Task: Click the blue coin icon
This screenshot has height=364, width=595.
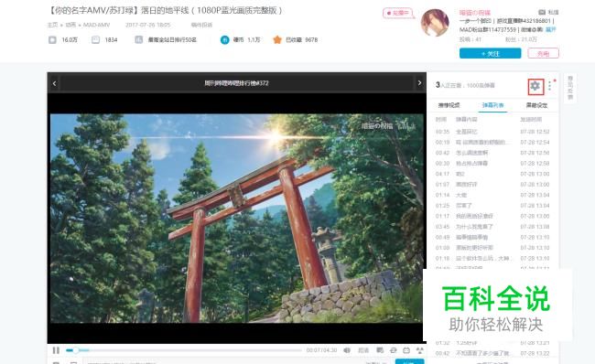Action: tap(224, 40)
